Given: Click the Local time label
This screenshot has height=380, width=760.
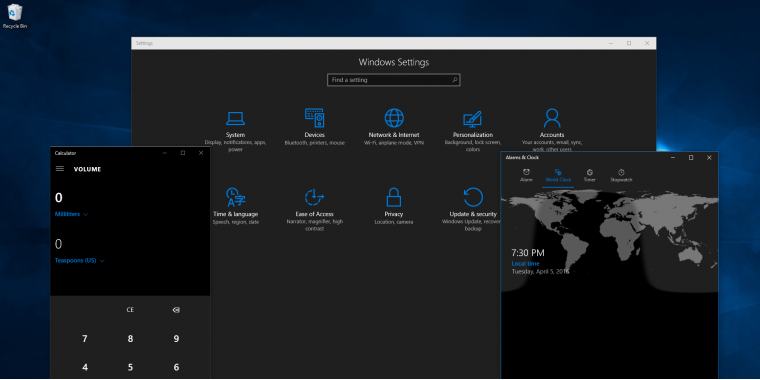Looking at the screenshot, I should click(525, 264).
